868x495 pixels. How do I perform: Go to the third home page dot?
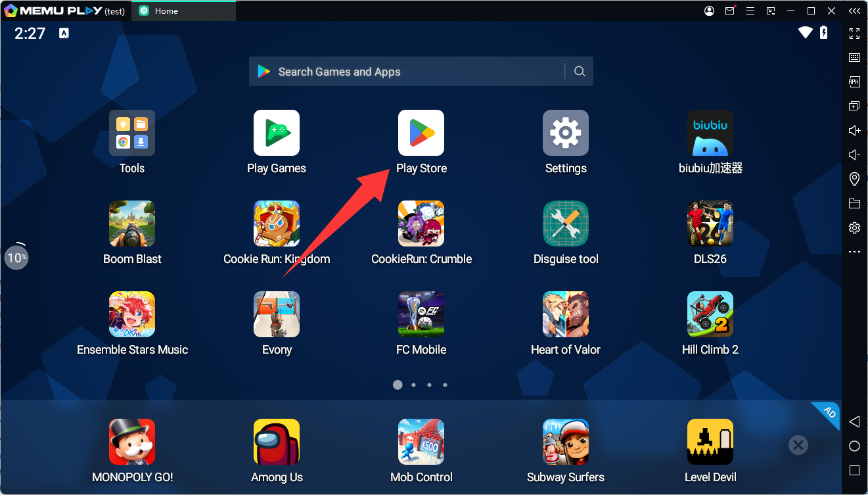tap(429, 385)
